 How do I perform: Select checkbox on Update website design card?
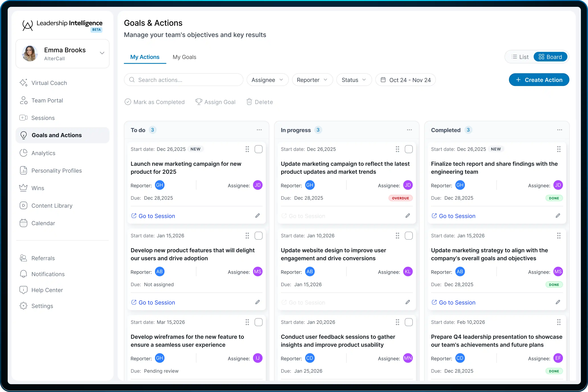point(409,236)
